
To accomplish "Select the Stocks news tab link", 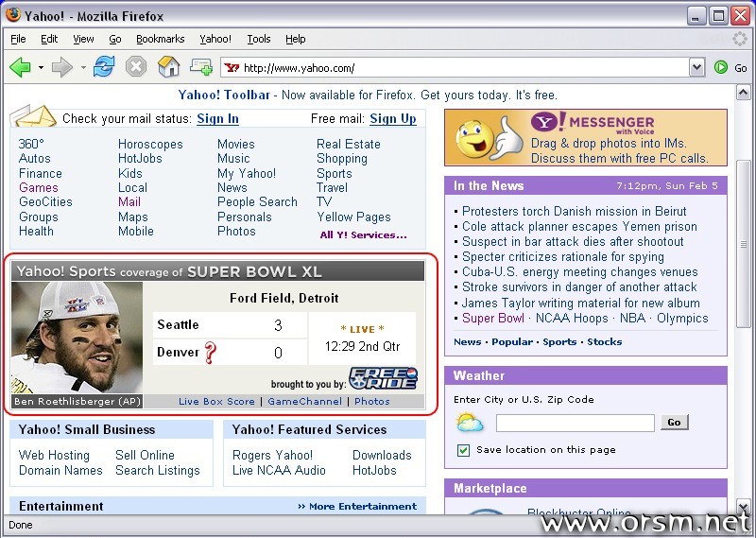I will (x=605, y=342).
